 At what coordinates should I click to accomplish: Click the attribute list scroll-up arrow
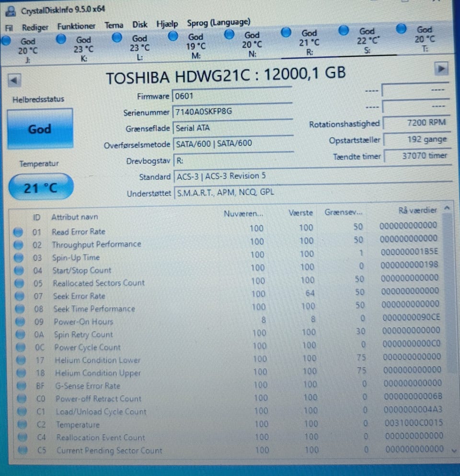tap(447, 208)
